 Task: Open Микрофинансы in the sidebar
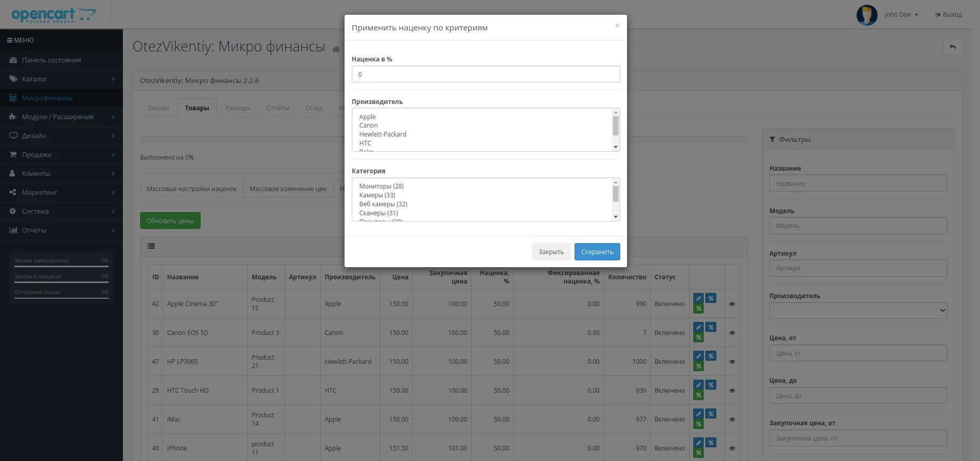[61, 98]
